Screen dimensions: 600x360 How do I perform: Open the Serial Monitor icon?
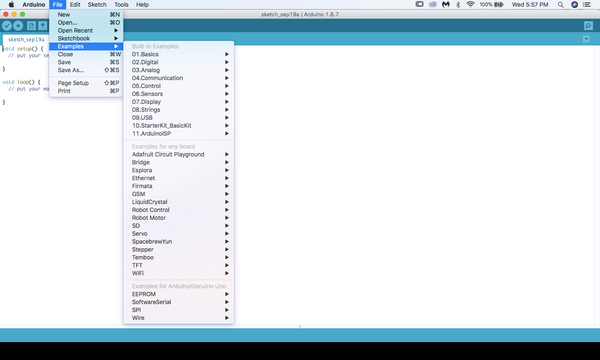pos(588,26)
